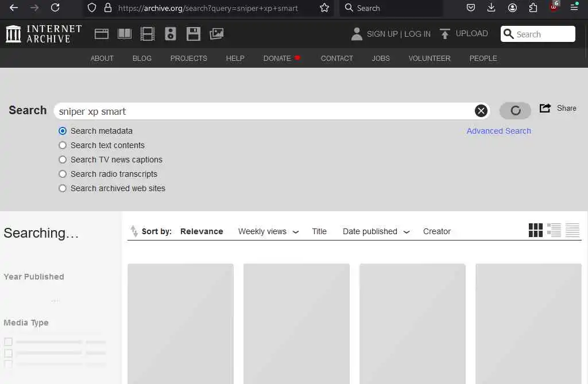Open the uBlock extension icon
This screenshot has width=588, height=384.
coord(554,7)
